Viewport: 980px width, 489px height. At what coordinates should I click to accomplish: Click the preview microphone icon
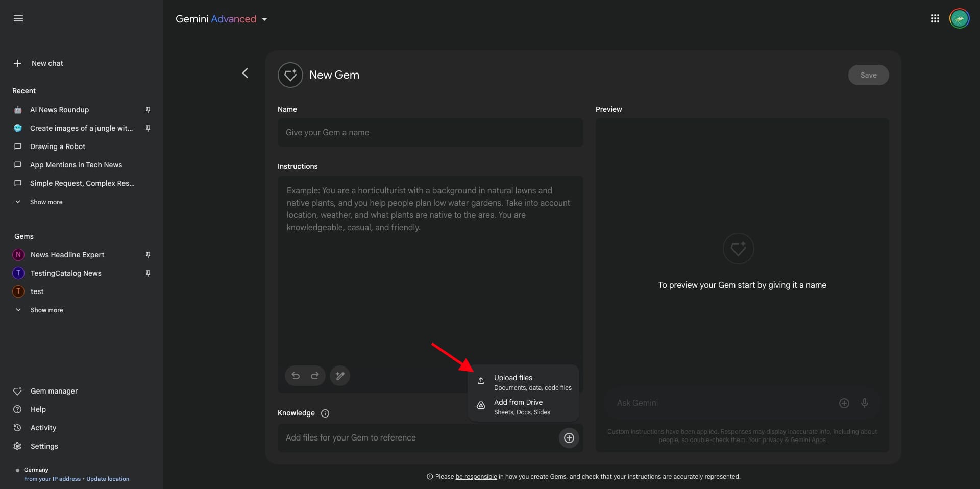[x=865, y=403]
